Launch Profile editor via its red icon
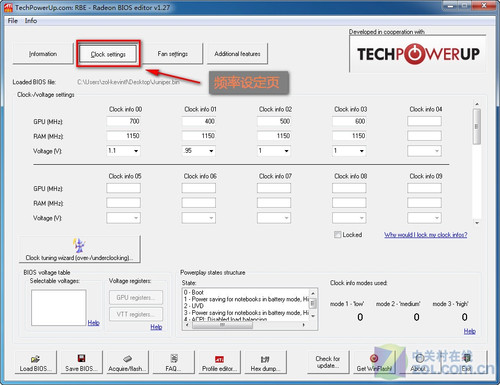 [x=219, y=359]
